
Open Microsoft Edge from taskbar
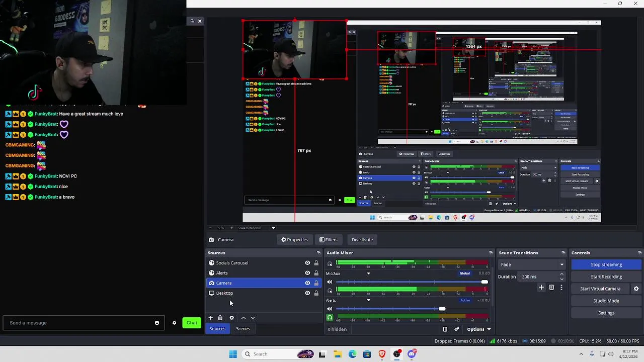pos(352,354)
